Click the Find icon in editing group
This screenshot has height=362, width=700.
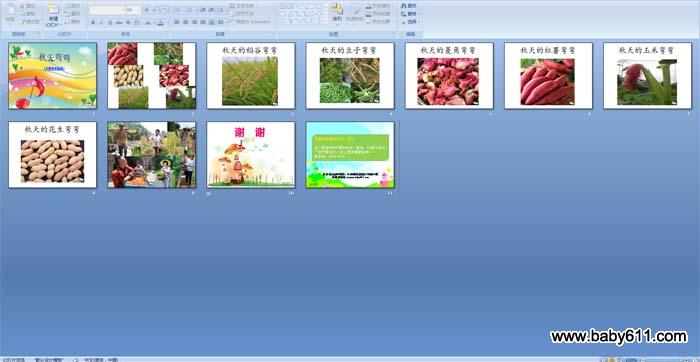(x=409, y=6)
